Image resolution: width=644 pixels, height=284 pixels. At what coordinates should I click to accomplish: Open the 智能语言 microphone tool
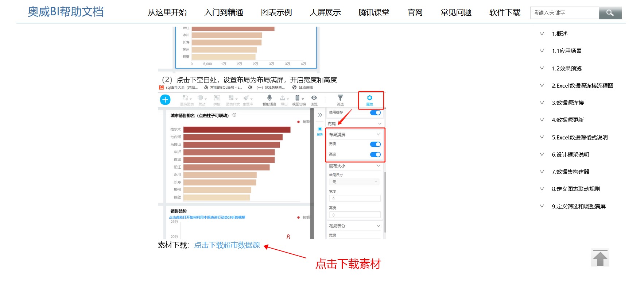269,100
